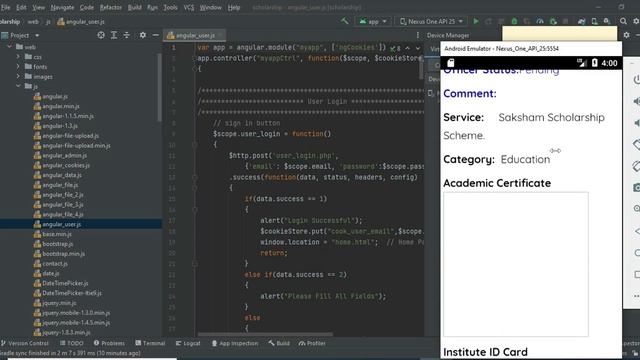Viewport: 640px width, 360px height.
Task: Click Academic Certificate image box in emulator
Action: pyautogui.click(x=516, y=264)
